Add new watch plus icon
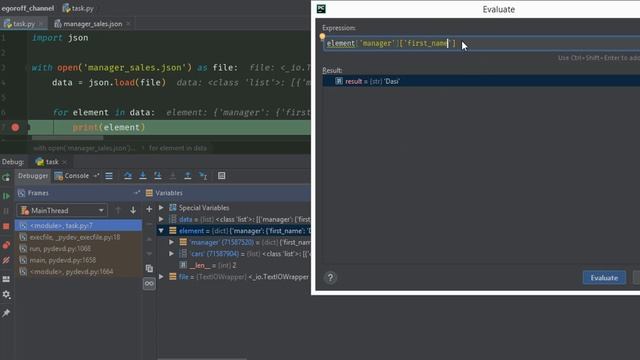The width and height of the screenshot is (640, 360). point(149,209)
